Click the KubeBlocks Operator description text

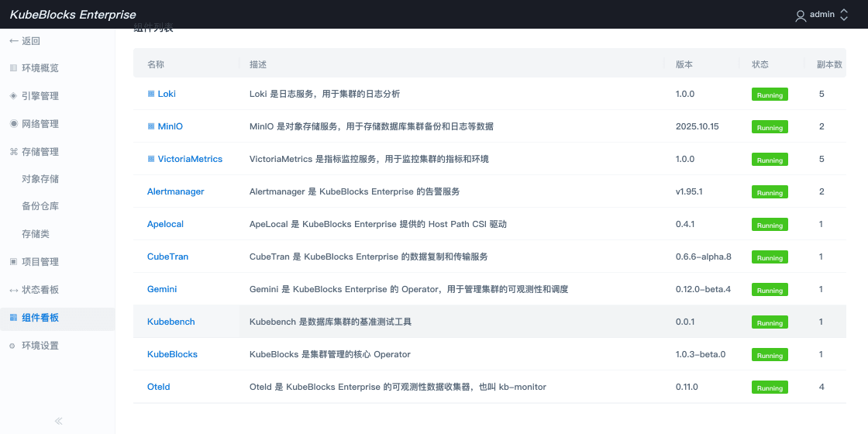(x=330, y=354)
